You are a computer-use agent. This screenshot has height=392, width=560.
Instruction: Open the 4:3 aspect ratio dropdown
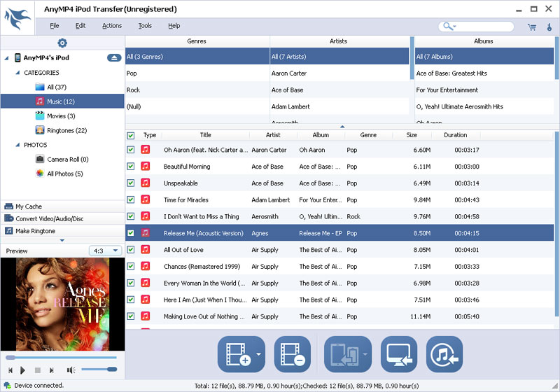(106, 251)
